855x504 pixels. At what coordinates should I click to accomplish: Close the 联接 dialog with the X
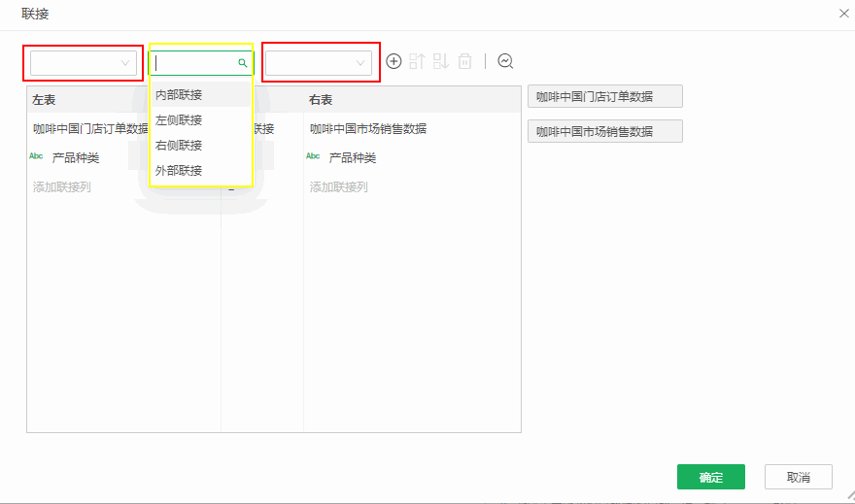pyautogui.click(x=842, y=14)
